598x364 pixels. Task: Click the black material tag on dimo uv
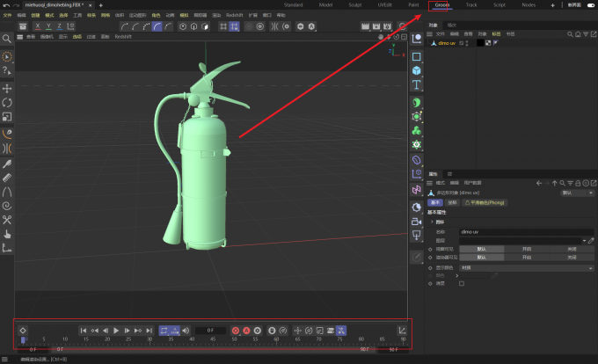point(480,43)
